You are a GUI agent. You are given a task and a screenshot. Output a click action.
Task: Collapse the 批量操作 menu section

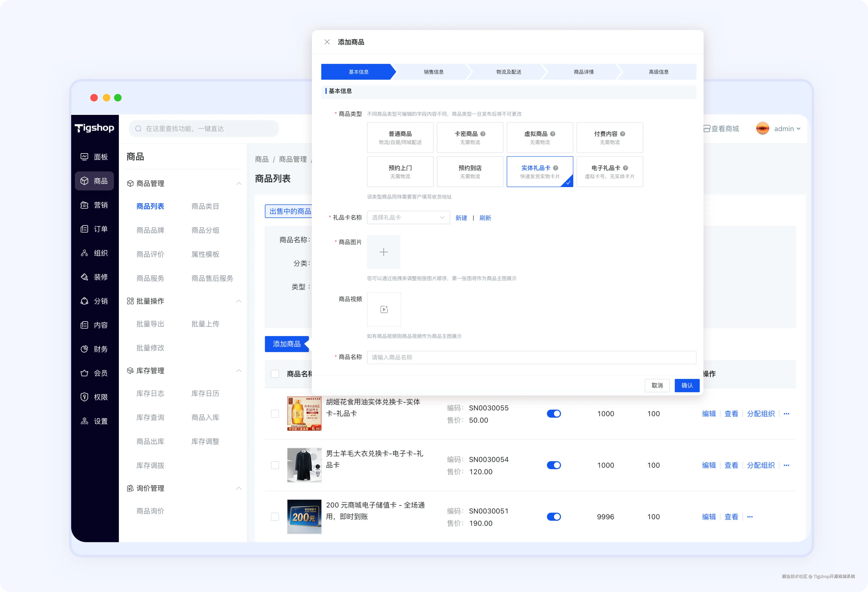pos(239,301)
